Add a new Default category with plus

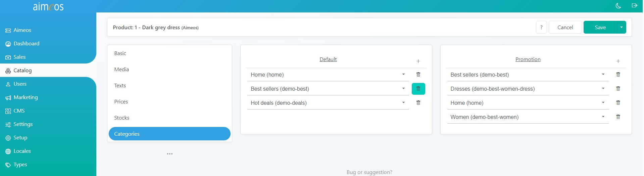pos(418,61)
